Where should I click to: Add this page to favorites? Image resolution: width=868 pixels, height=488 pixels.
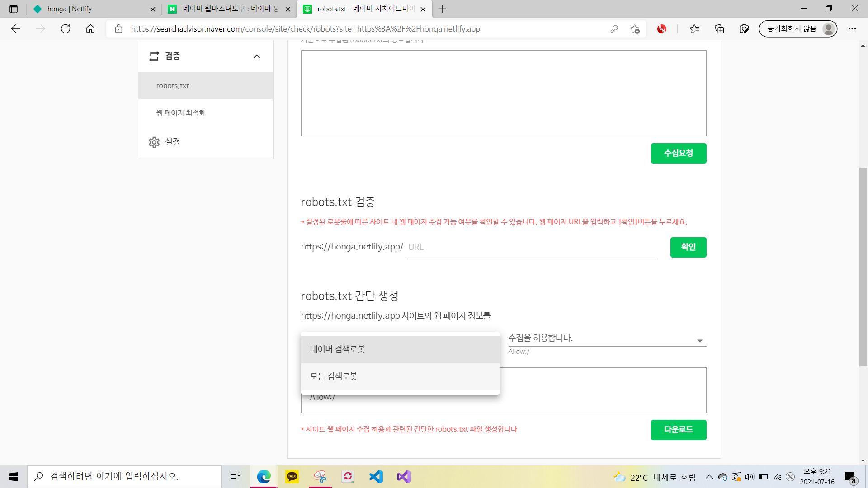[635, 29]
